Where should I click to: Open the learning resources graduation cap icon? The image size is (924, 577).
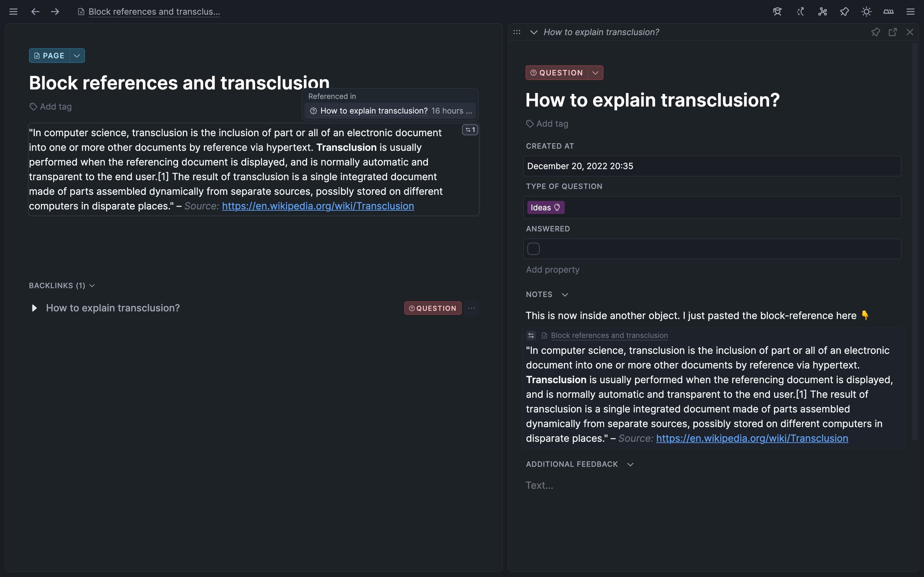pyautogui.click(x=777, y=12)
